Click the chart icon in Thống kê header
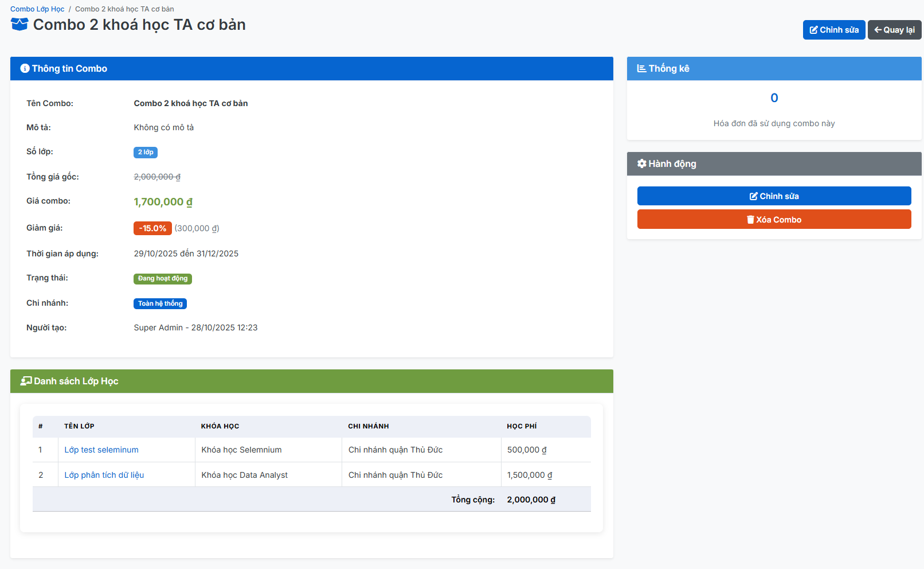 pyautogui.click(x=641, y=68)
